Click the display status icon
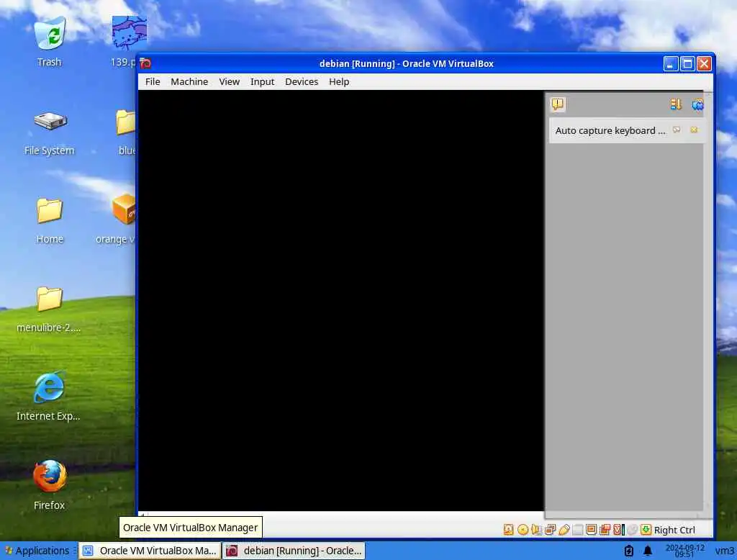The height and width of the screenshot is (560, 737). pos(592,530)
